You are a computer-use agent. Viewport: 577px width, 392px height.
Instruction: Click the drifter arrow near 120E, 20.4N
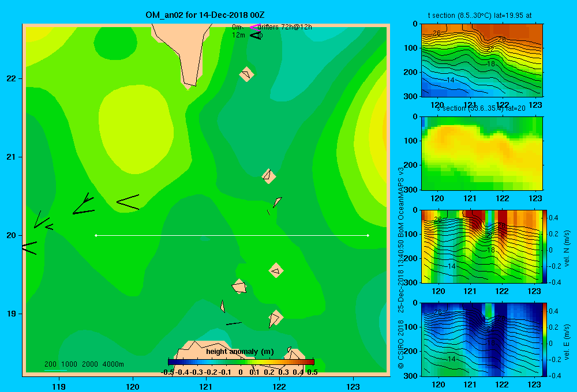pyautogui.click(x=128, y=202)
